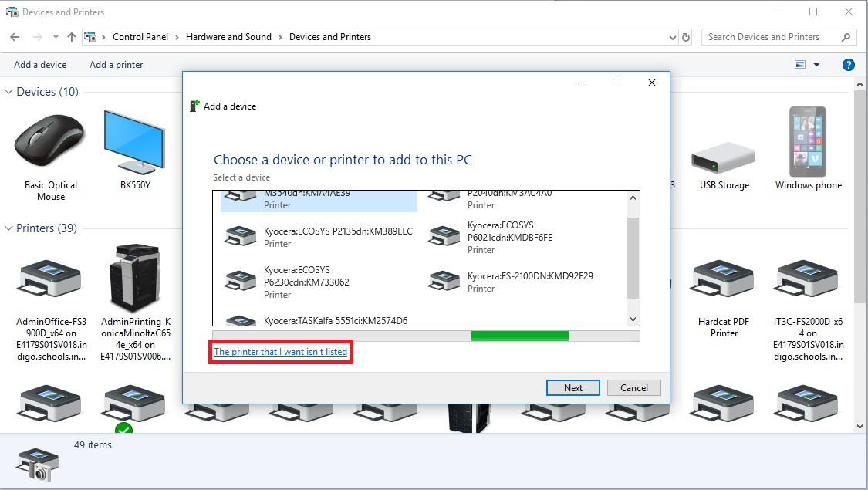Click the device list scroll up arrow
This screenshot has width=868, height=490.
(633, 198)
